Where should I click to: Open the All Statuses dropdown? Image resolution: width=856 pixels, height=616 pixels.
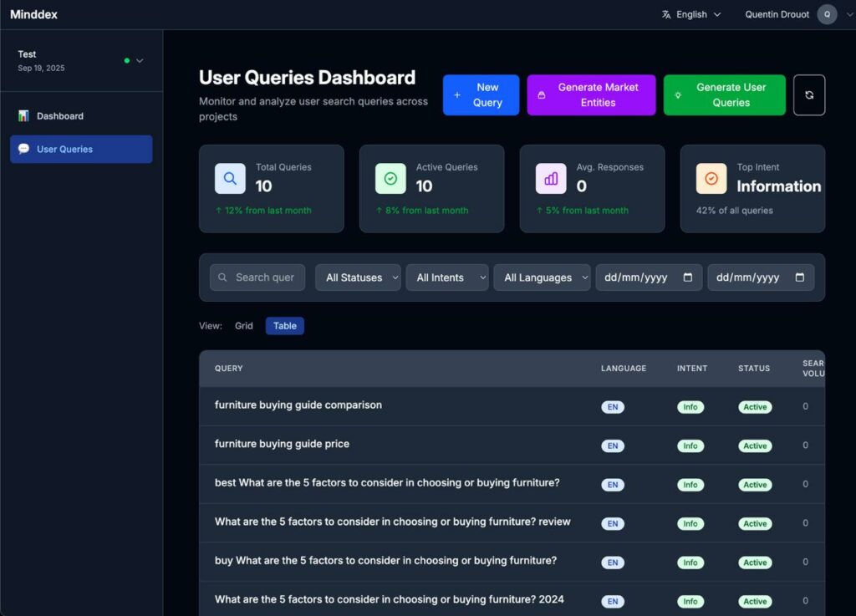(x=358, y=277)
